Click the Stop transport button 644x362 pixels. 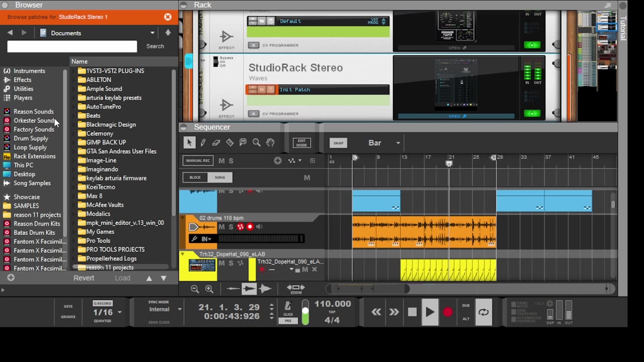(412, 312)
